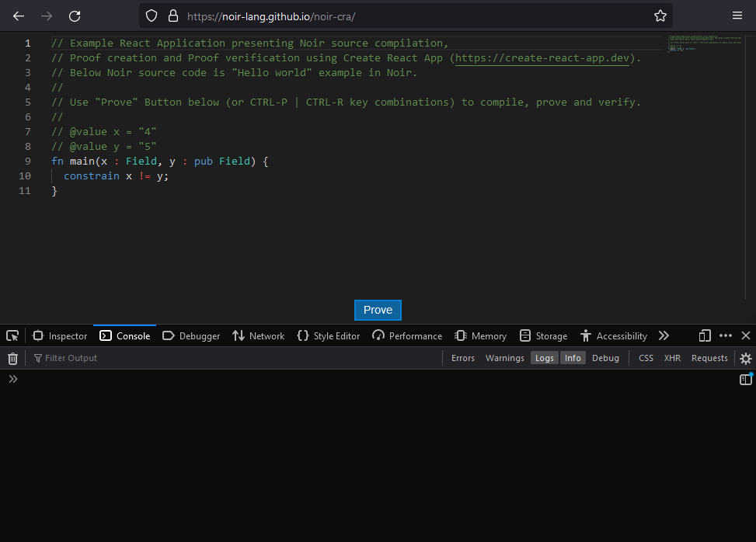Enable the XHR filter
Image resolution: width=756 pixels, height=542 pixels.
point(673,358)
